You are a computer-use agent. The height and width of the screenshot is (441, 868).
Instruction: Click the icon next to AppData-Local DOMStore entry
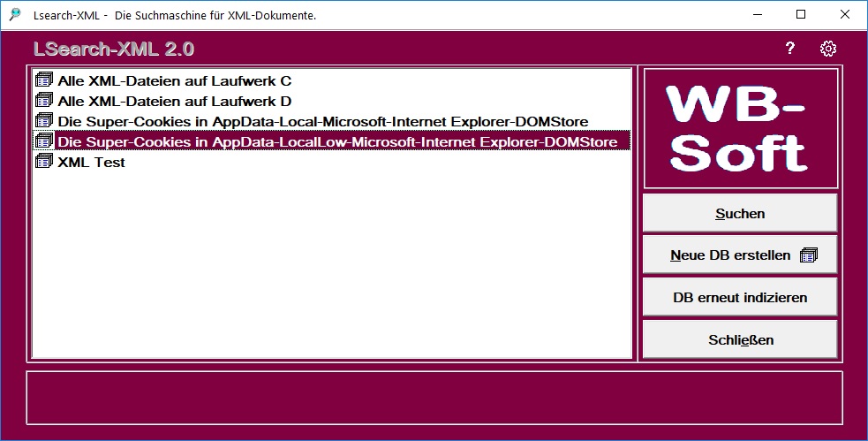click(44, 121)
